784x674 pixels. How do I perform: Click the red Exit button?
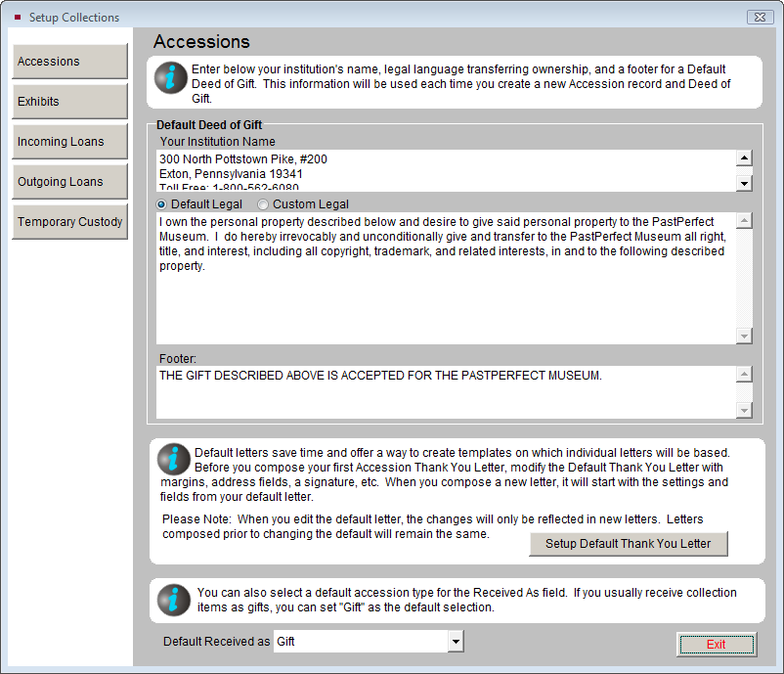[716, 645]
